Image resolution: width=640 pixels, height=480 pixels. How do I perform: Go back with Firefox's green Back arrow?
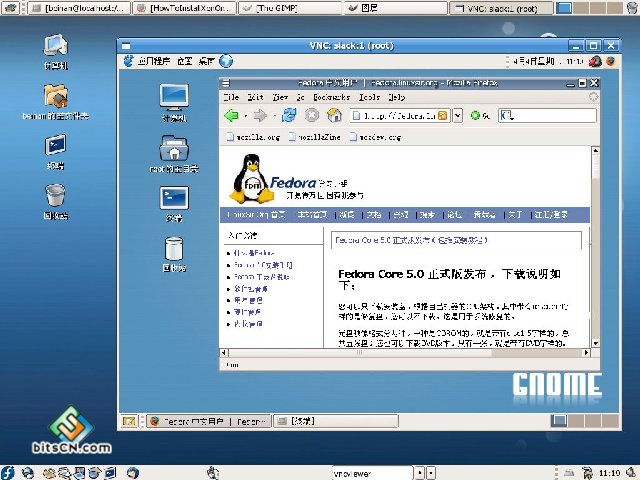coord(231,116)
